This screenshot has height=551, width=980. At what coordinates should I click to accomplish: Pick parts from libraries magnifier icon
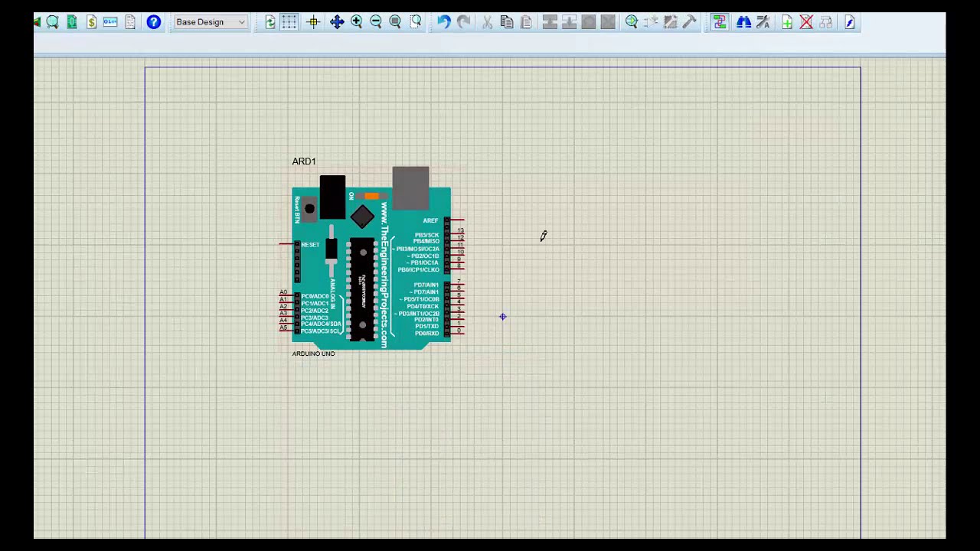632,22
